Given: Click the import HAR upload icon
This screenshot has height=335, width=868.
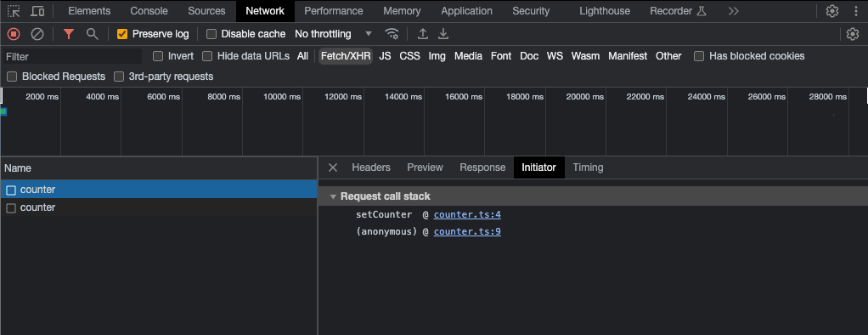Looking at the screenshot, I should pos(423,34).
